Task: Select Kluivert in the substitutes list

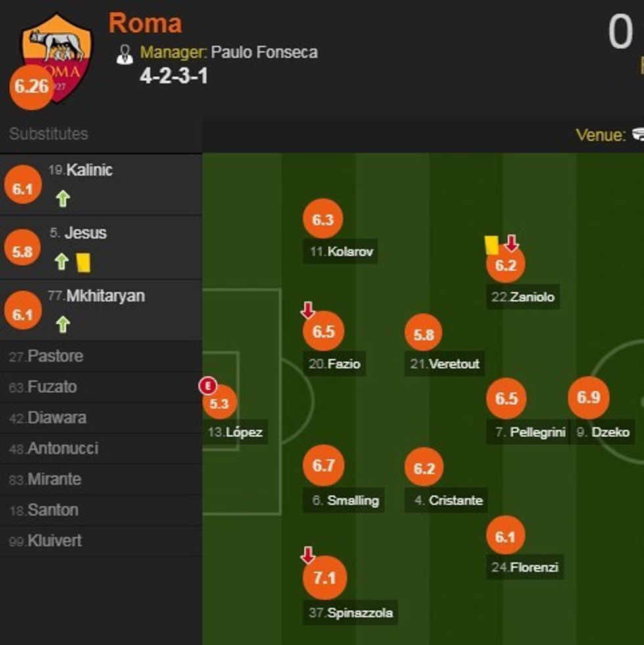Action: pyautogui.click(x=55, y=541)
